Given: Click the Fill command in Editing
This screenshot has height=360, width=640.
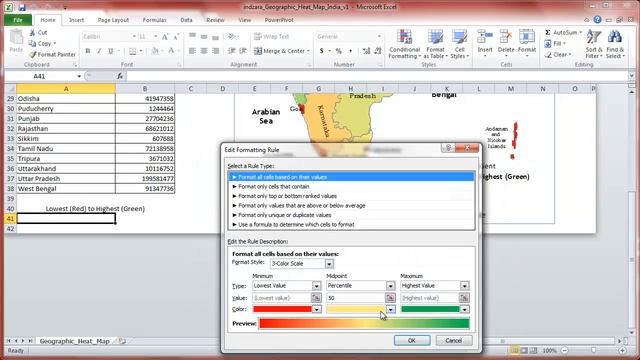Looking at the screenshot, I should tap(555, 43).
